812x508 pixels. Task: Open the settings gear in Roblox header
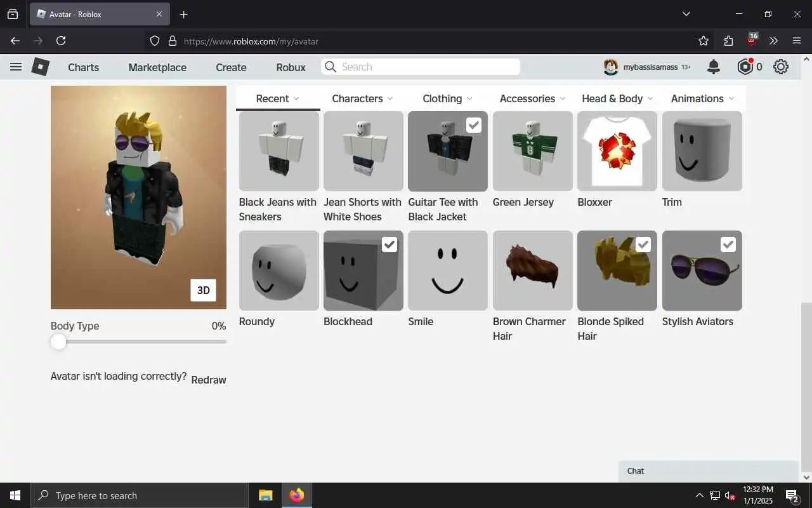[x=781, y=67]
